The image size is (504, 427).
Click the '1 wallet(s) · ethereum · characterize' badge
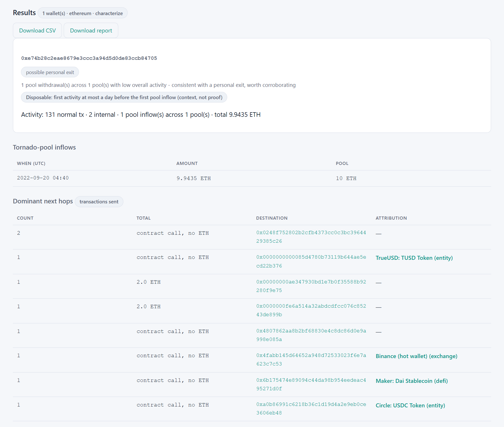click(83, 13)
